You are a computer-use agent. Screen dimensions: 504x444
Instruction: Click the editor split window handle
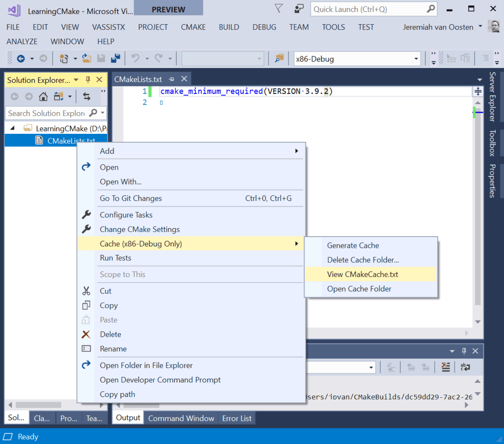tap(478, 92)
